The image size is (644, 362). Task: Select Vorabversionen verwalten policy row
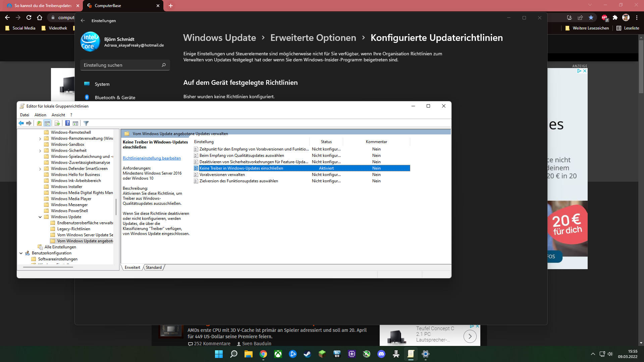point(302,175)
